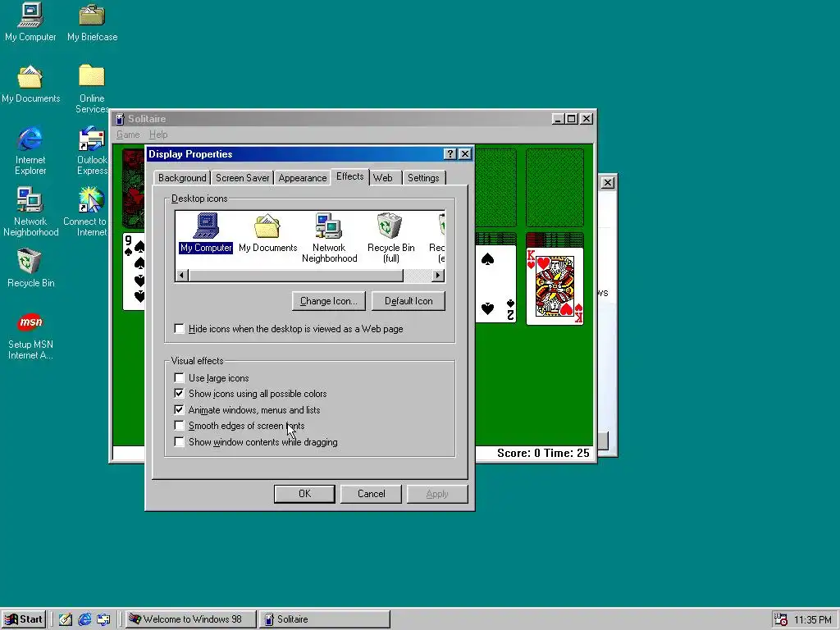Open the Start menu

click(24, 619)
